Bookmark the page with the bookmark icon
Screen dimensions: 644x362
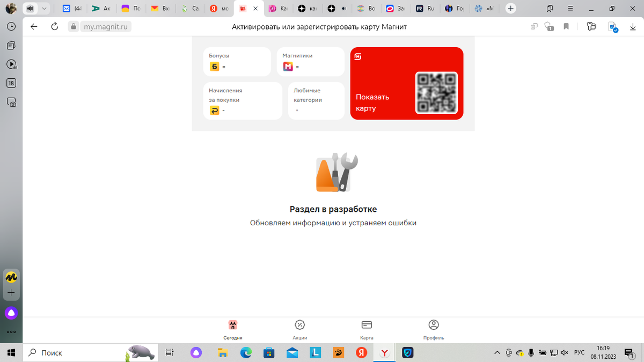(x=566, y=26)
